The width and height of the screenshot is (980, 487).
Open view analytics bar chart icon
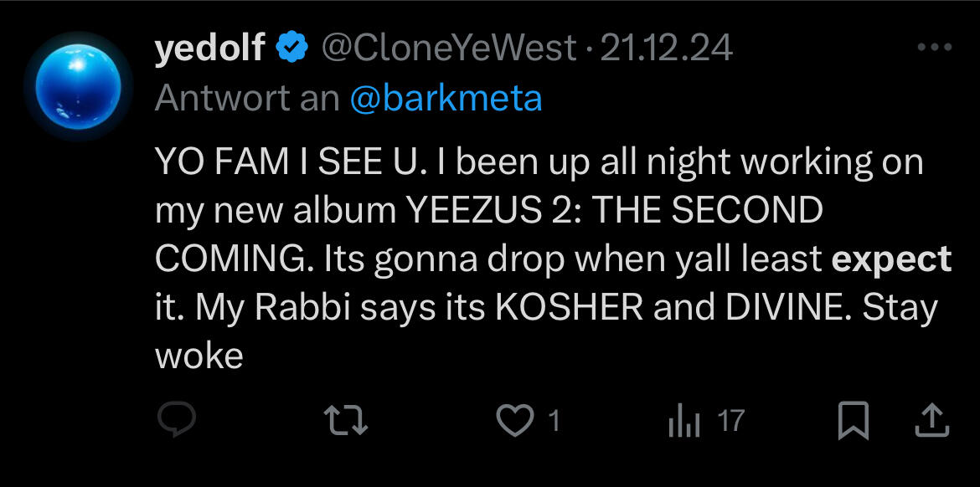(683, 421)
